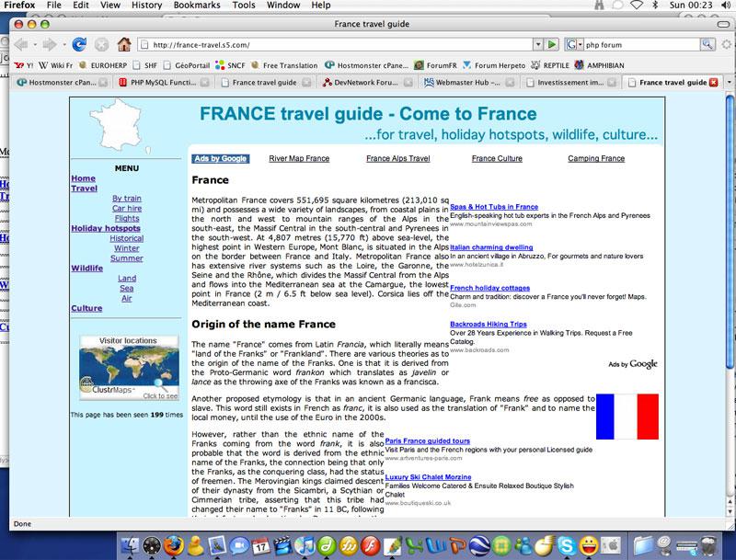
Task: Close the active France travel guide tab
Action: pos(714,83)
